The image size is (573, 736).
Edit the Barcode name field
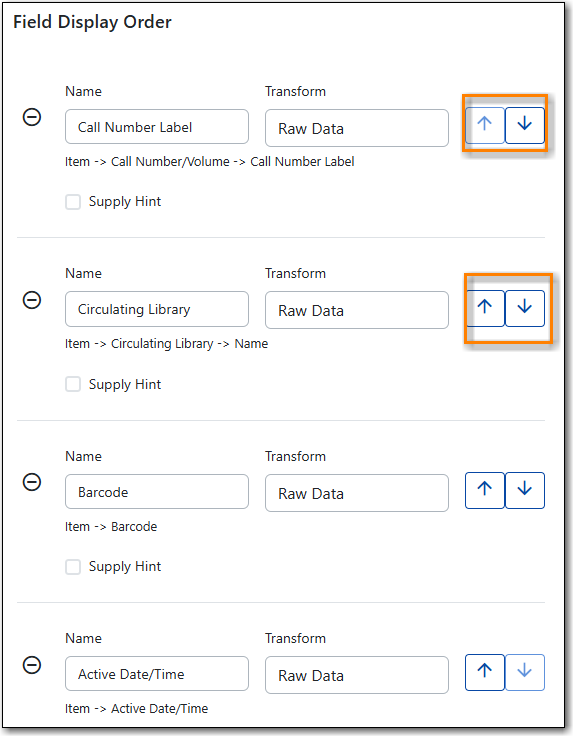click(157, 491)
